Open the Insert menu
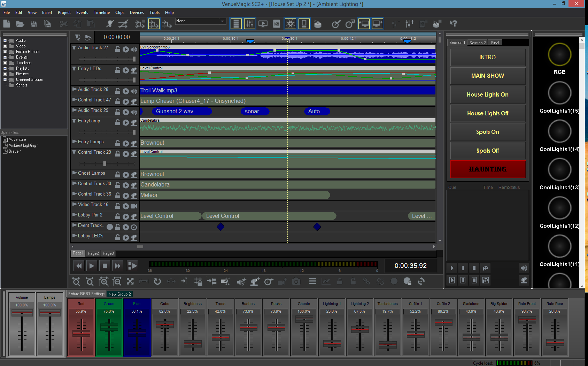Image resolution: width=588 pixels, height=366 pixels. [x=47, y=13]
